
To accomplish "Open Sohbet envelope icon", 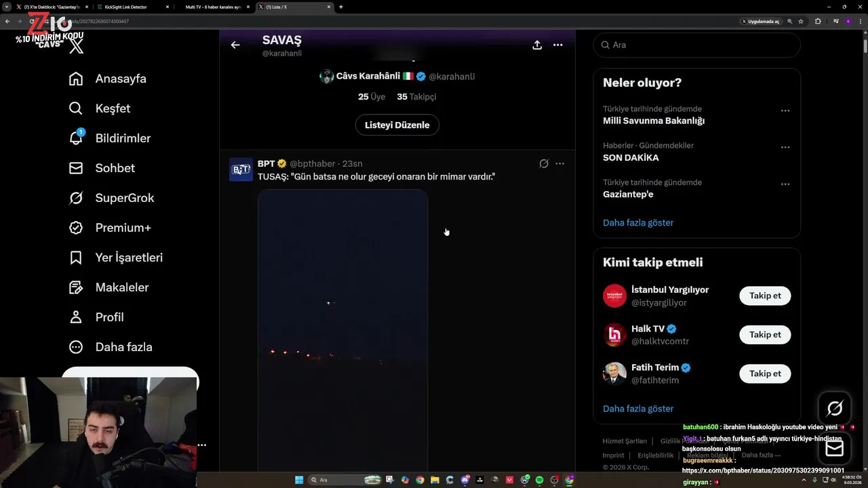I will click(76, 168).
